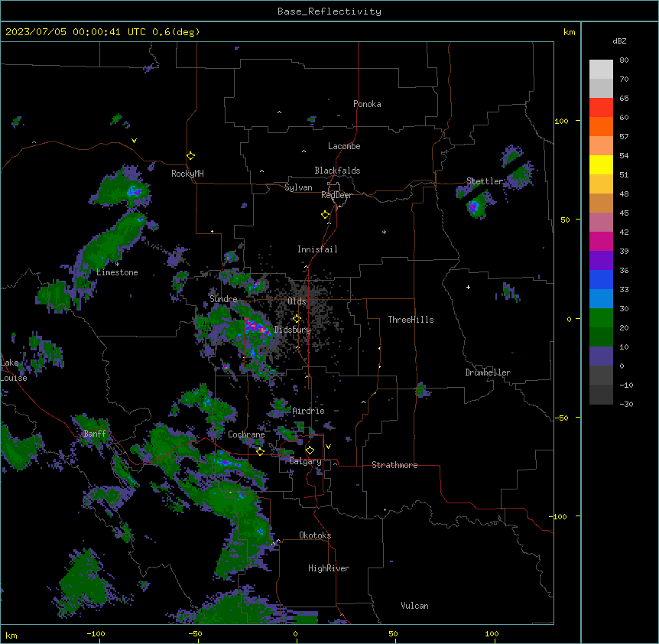The height and width of the screenshot is (644, 659).
Task: Click the HighRiver label
Action: (x=329, y=568)
